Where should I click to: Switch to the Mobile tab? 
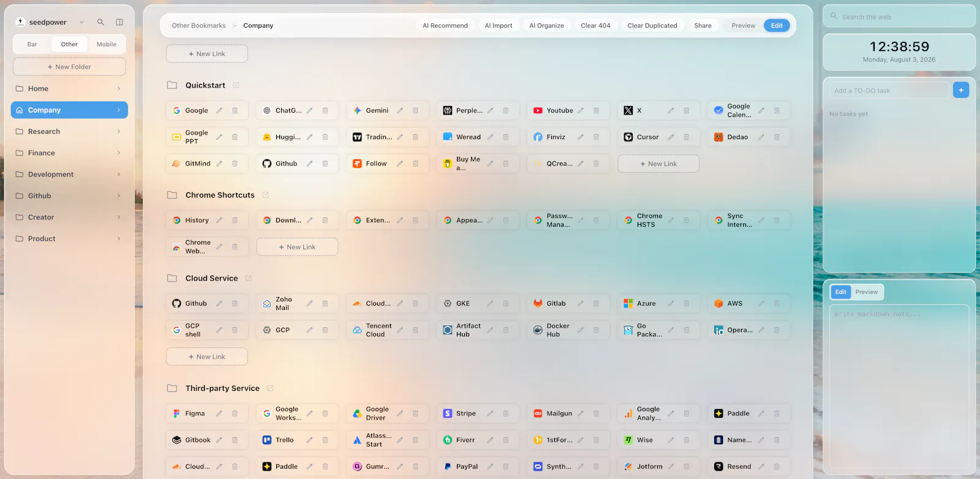click(107, 44)
